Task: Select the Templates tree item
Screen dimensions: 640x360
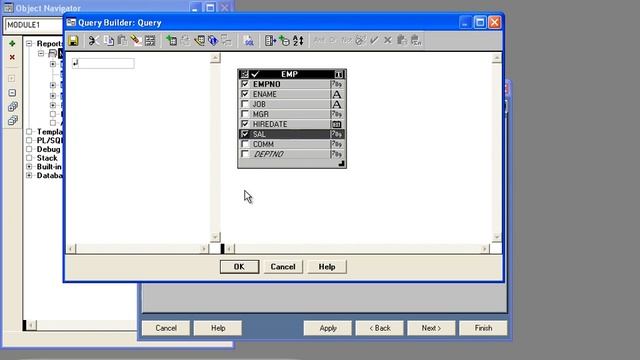Action: point(50,132)
